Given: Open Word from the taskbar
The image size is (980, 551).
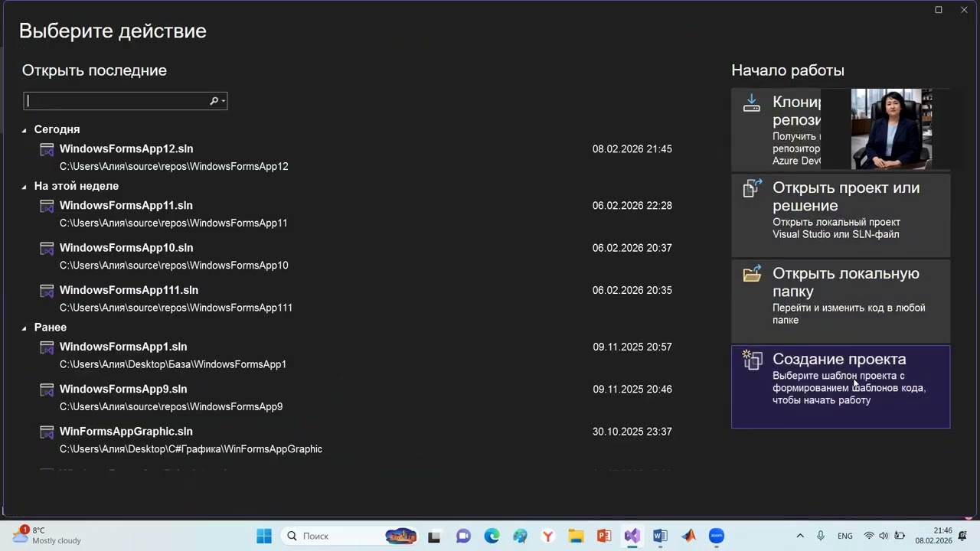Looking at the screenshot, I should (660, 536).
